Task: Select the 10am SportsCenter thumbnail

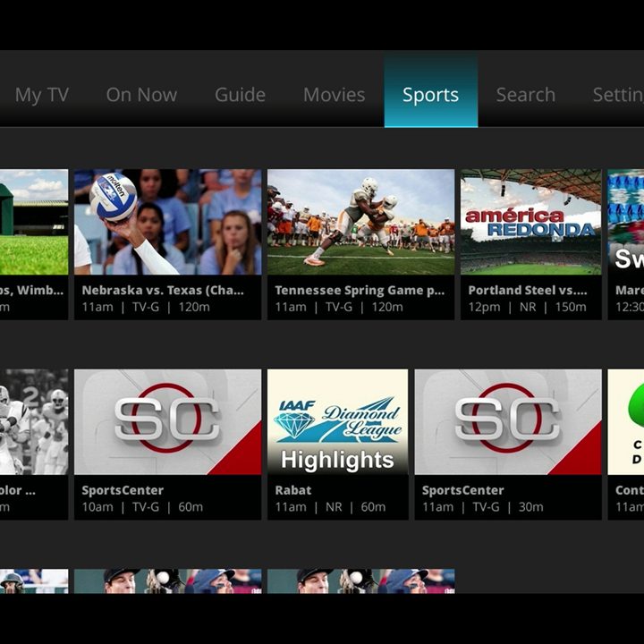Action: (167, 422)
